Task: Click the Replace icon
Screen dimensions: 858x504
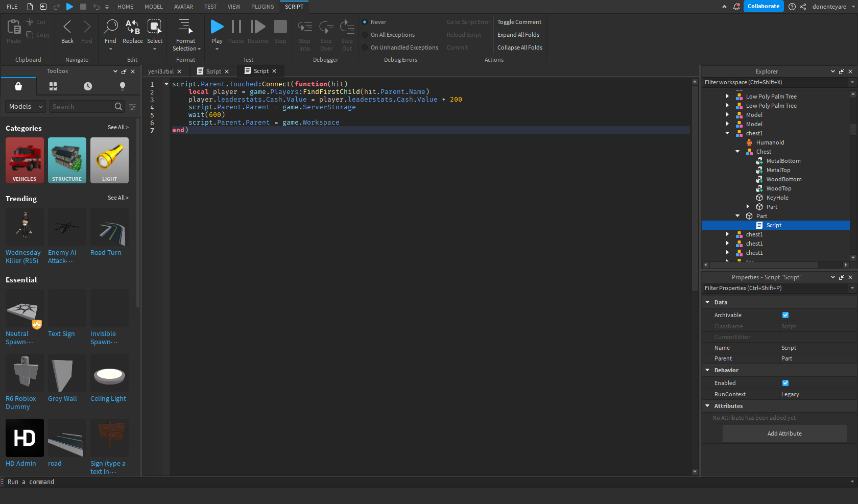Action: pyautogui.click(x=132, y=27)
